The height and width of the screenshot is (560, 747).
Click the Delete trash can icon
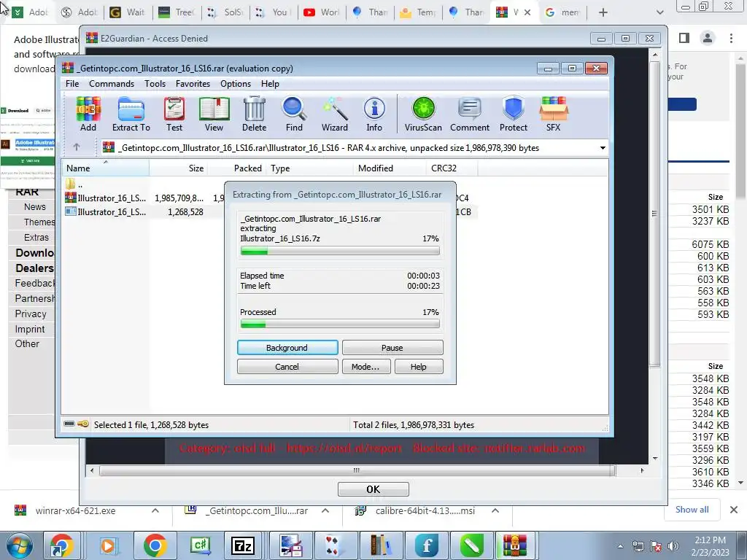pos(255,114)
